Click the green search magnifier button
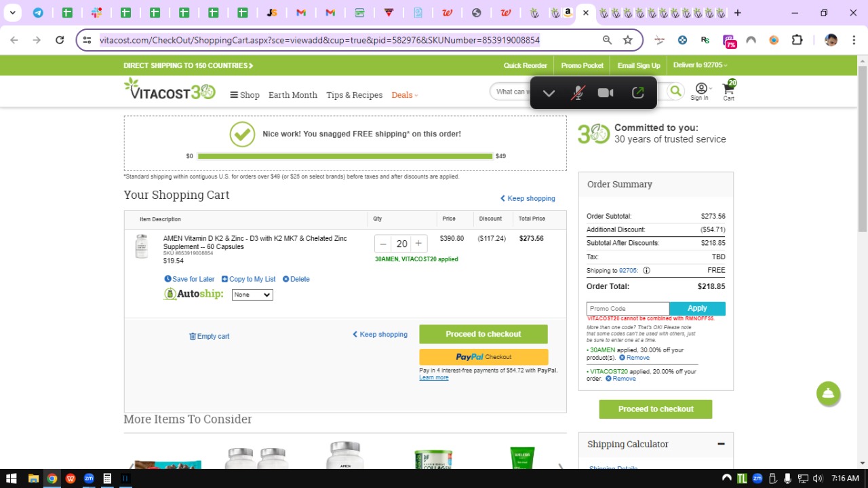 675,91
